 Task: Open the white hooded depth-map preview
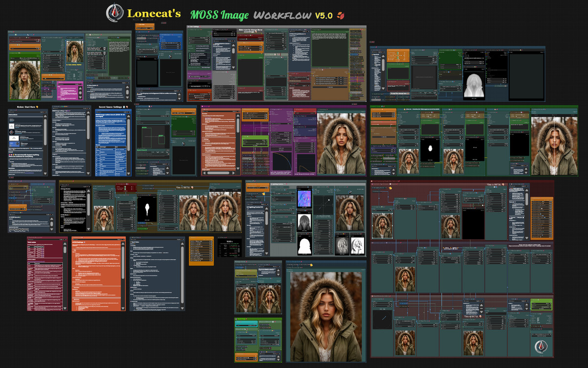(x=474, y=84)
